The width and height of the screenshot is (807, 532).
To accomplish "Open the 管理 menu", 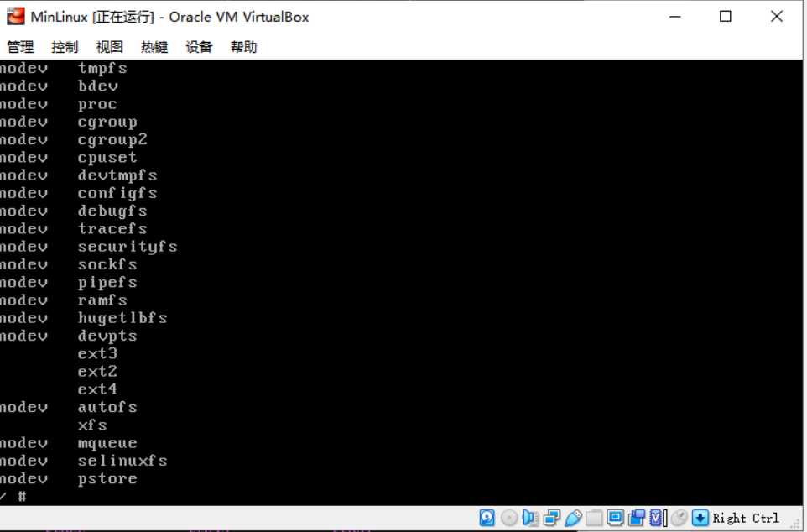I will click(20, 47).
